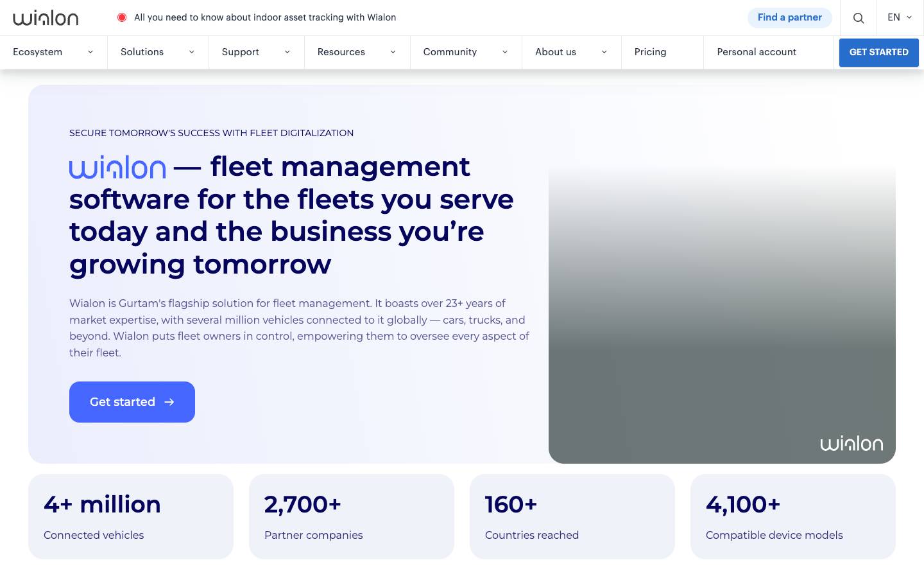Screen dimensions: 924x578
Task: Open the About us menu
Action: tap(572, 52)
